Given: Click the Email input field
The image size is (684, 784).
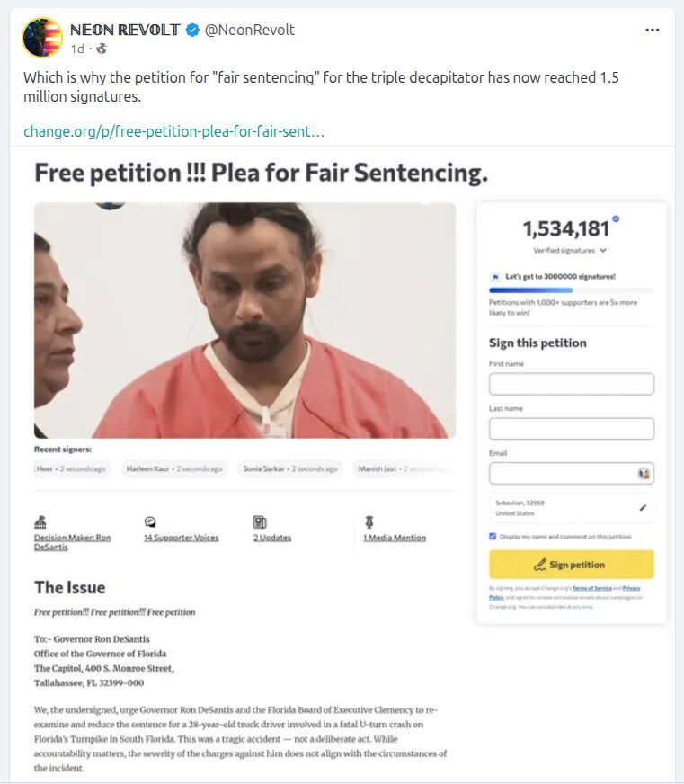Looking at the screenshot, I should (562, 473).
